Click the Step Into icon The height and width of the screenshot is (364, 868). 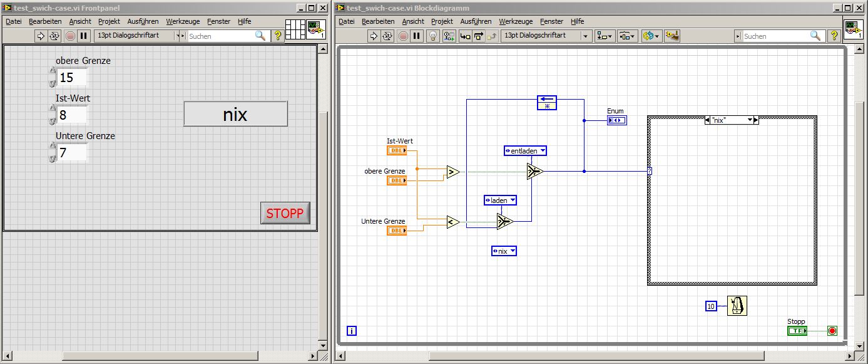[465, 36]
